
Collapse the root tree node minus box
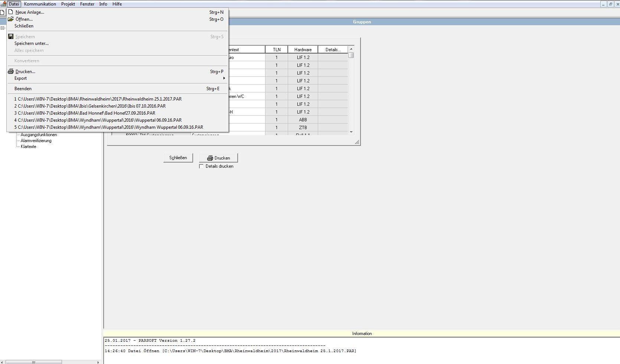pyautogui.click(x=2, y=28)
